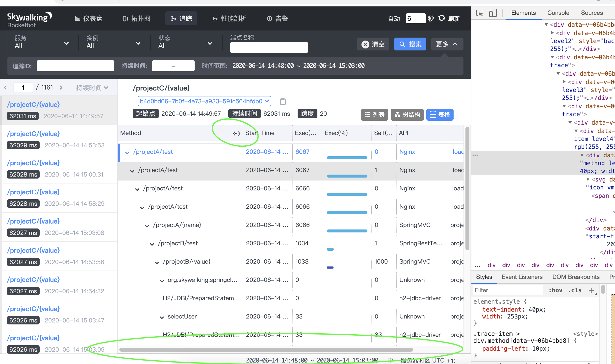615x364 pixels.
Task: Select DevTools inspect element cursor icon
Action: [480, 13]
